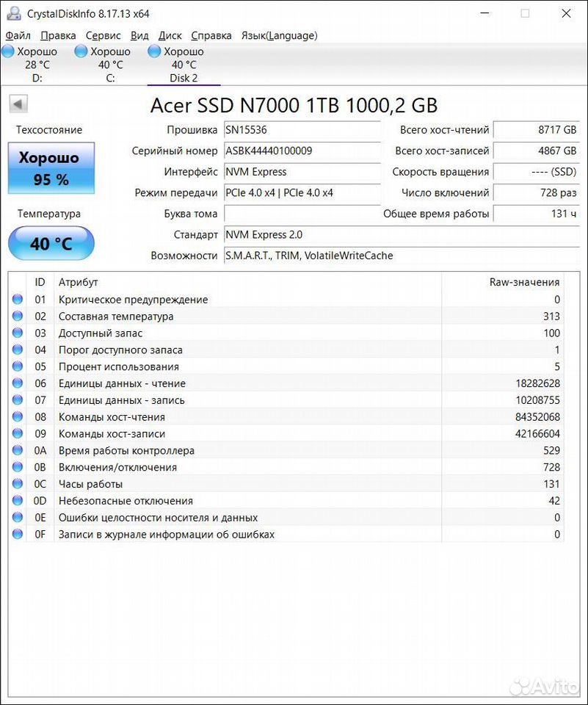Click status orb for Часы работы row
Viewport: 588px width, 705px height.
pos(18,484)
